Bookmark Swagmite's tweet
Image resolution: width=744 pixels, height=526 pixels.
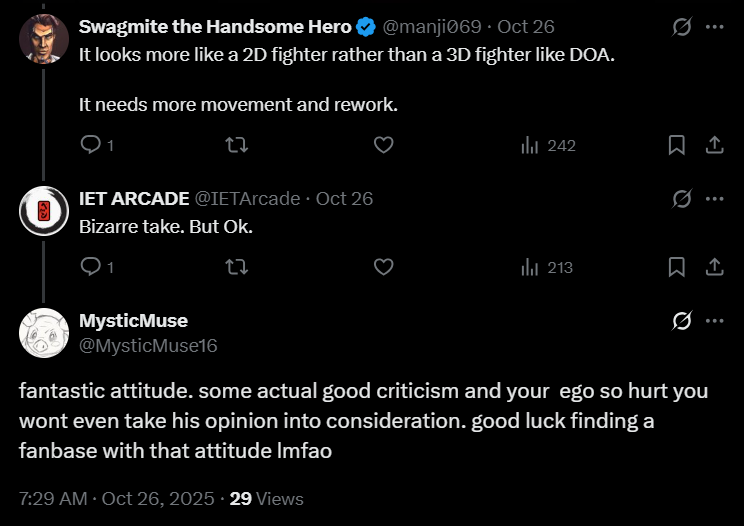click(677, 146)
